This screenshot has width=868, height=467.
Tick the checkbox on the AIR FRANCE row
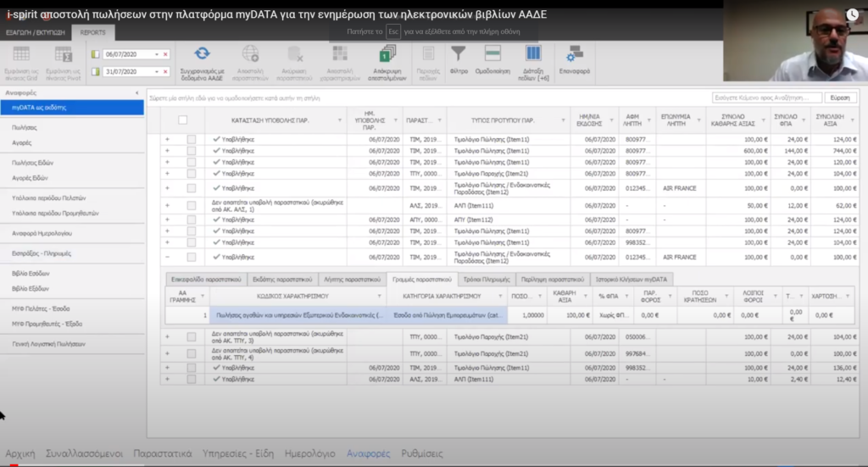click(192, 188)
